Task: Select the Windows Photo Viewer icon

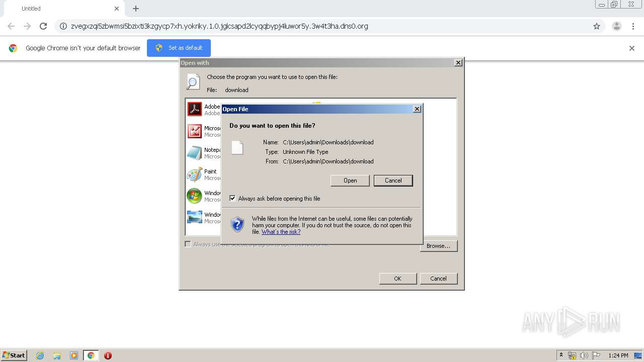Action: (194, 217)
